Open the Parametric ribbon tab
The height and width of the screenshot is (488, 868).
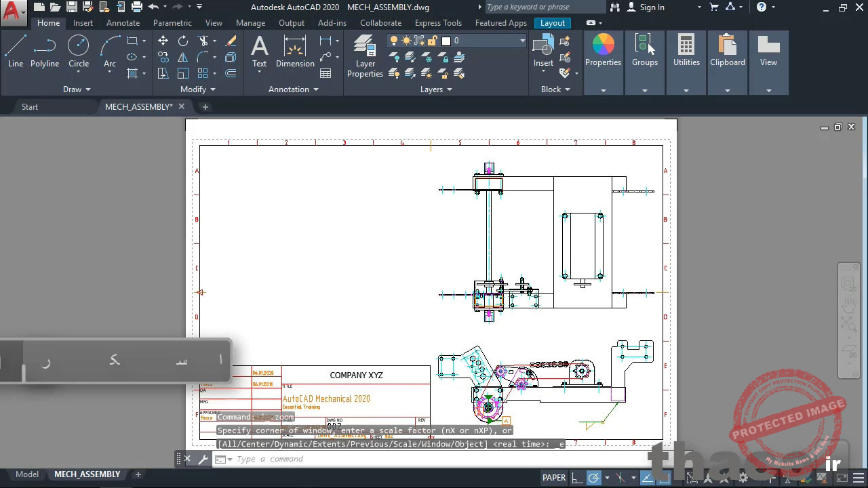[x=172, y=22]
